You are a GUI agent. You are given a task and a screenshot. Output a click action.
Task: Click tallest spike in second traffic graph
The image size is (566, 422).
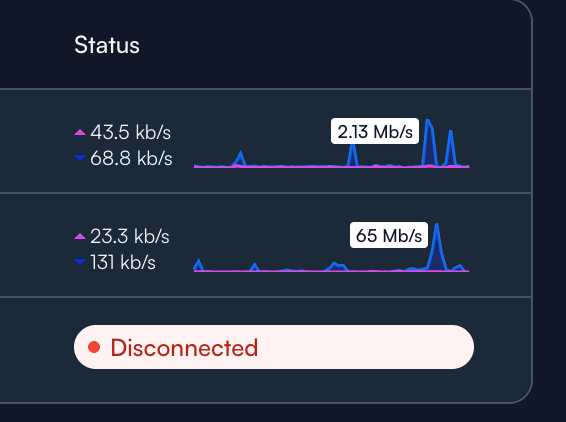[437, 247]
